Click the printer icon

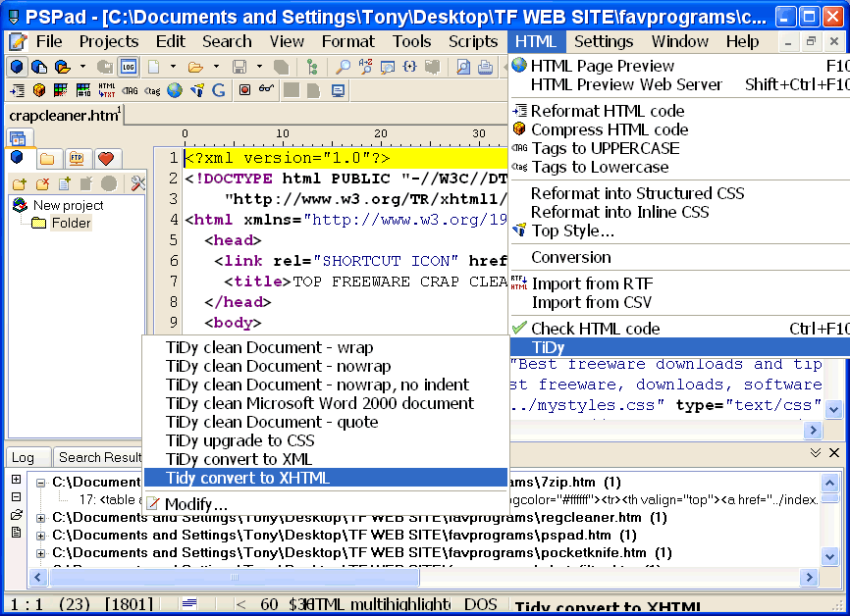coord(485,67)
